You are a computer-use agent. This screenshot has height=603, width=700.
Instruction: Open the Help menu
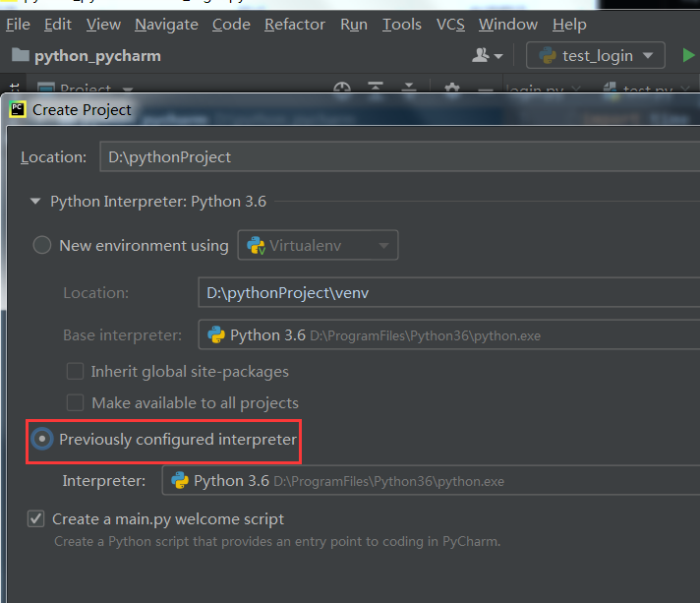pyautogui.click(x=569, y=25)
